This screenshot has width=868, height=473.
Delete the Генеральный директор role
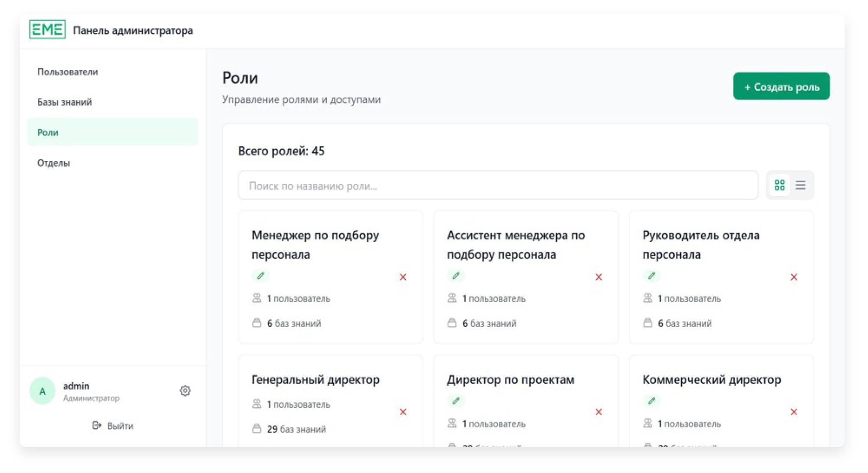[403, 412]
